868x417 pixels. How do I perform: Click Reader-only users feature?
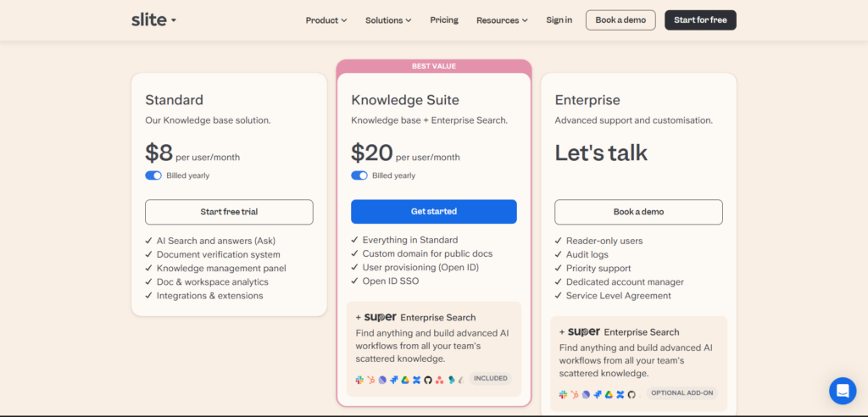click(x=604, y=241)
